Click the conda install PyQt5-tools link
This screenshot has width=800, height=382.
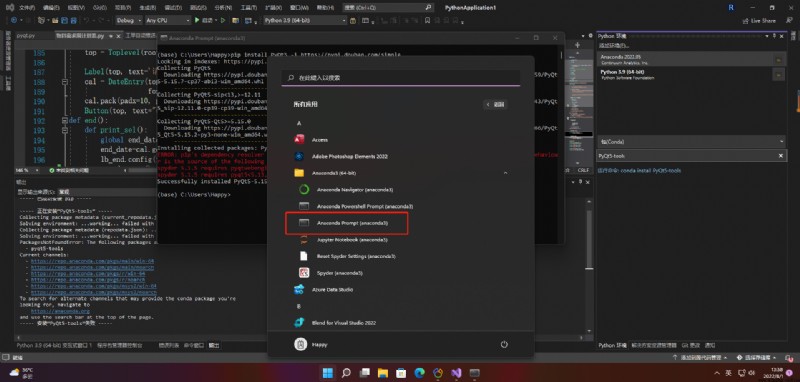pyautogui.click(x=639, y=171)
